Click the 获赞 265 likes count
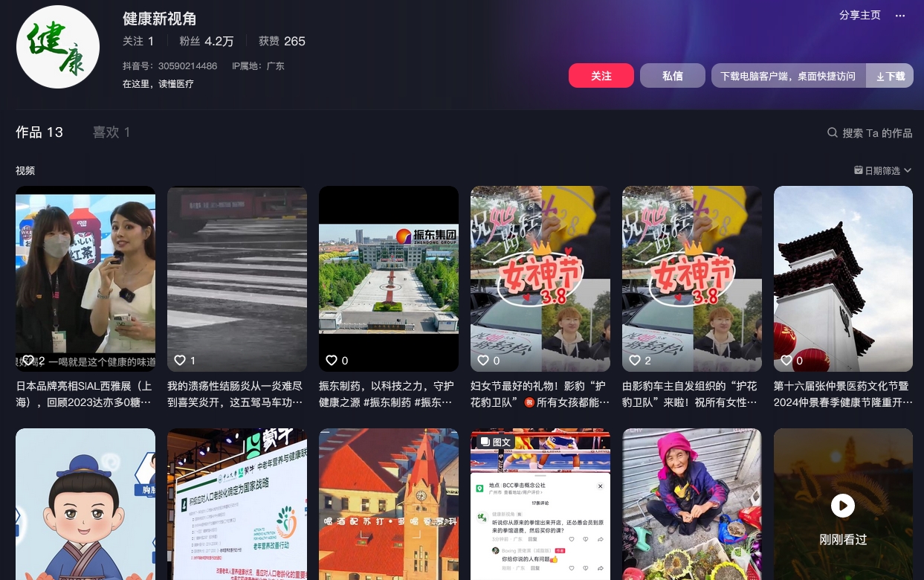Image resolution: width=924 pixels, height=580 pixels. point(282,41)
